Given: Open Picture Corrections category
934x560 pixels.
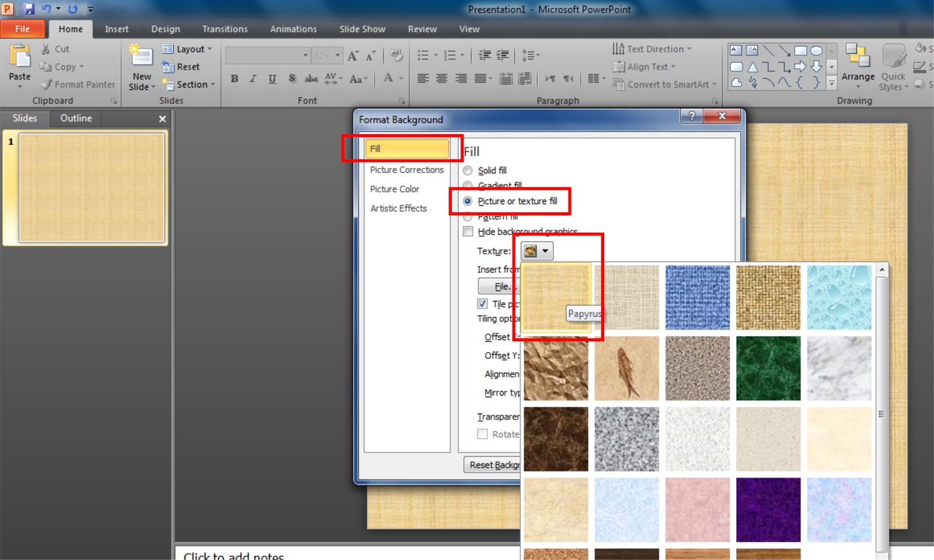Looking at the screenshot, I should tap(407, 170).
